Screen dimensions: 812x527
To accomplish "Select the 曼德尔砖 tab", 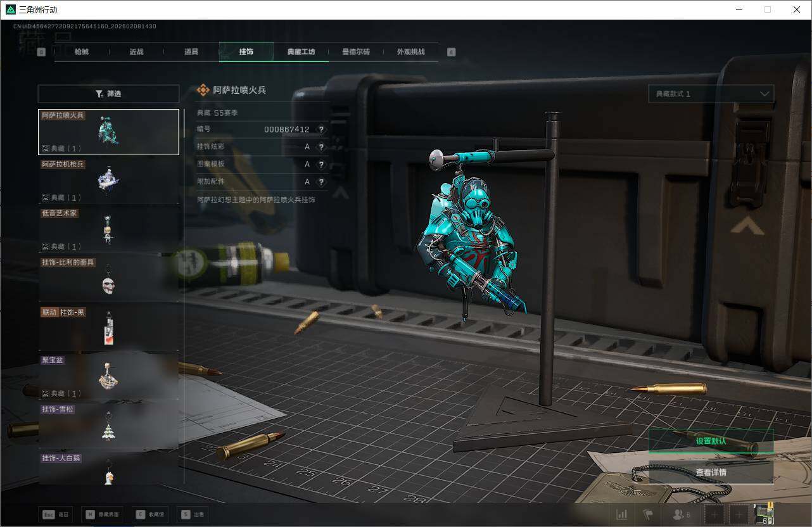I will (x=355, y=52).
